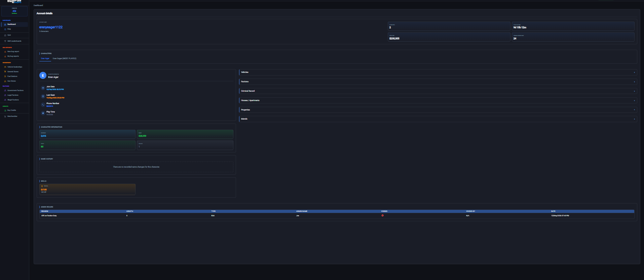Go to the Quiz page

tap(9, 35)
